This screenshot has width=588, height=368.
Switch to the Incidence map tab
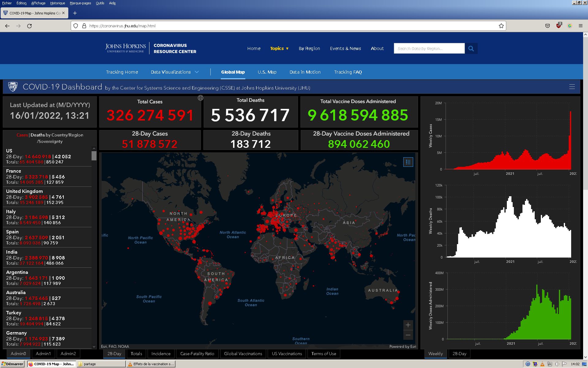point(161,354)
